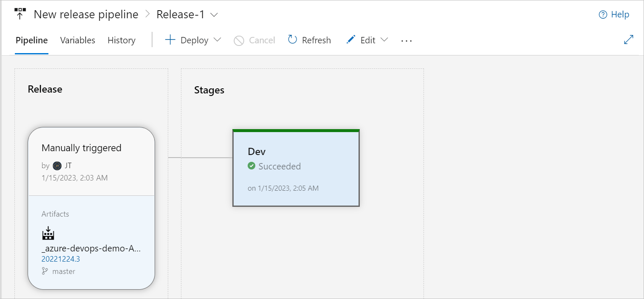The height and width of the screenshot is (299, 644).
Task: Open the build link 20221224.3
Action: tap(60, 259)
